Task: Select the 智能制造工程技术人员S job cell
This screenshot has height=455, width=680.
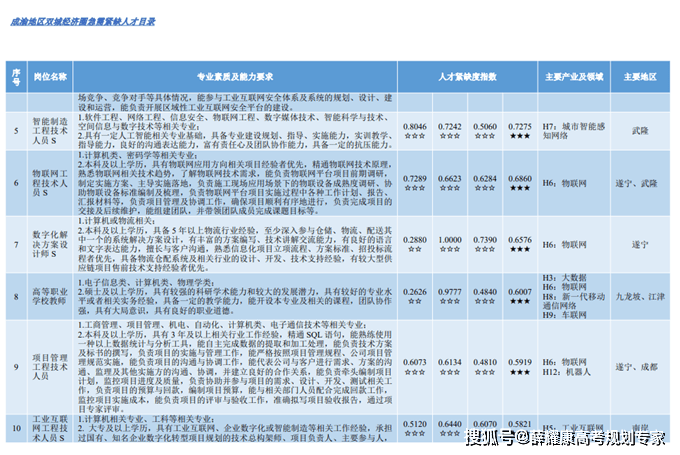Action: click(x=51, y=131)
